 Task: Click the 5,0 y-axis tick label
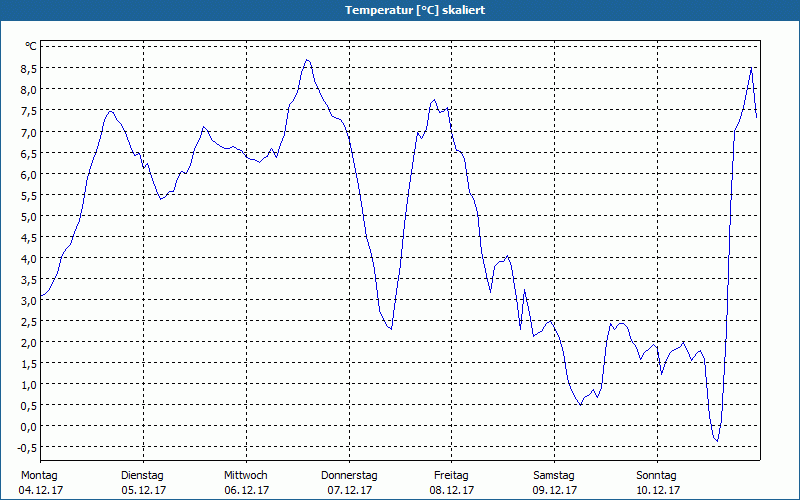pyautogui.click(x=27, y=216)
